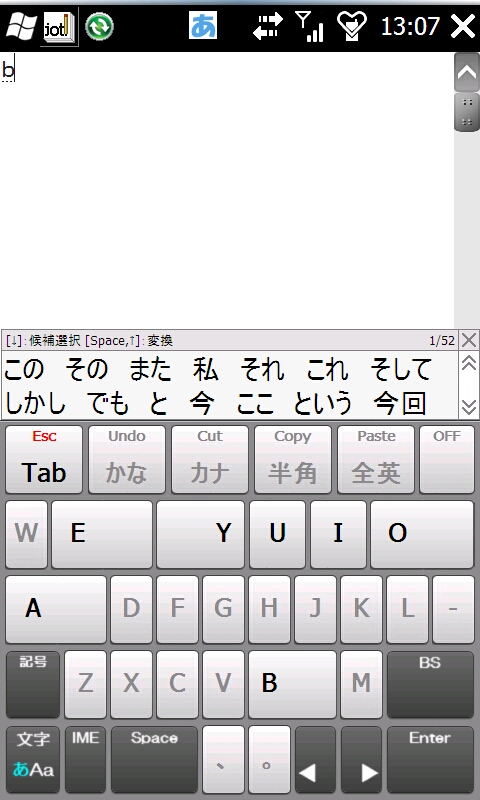Tap the jot notepad app icon
Image resolution: width=480 pixels, height=800 pixels.
pos(59,28)
